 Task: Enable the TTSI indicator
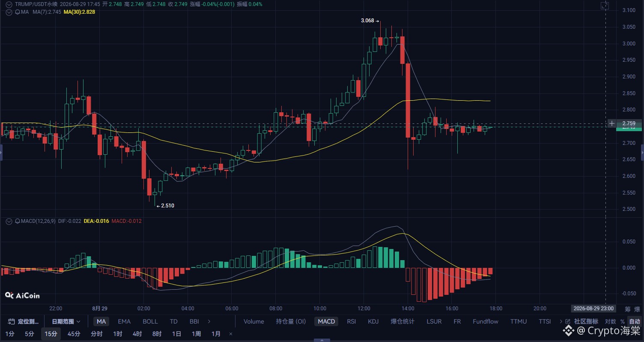click(545, 321)
